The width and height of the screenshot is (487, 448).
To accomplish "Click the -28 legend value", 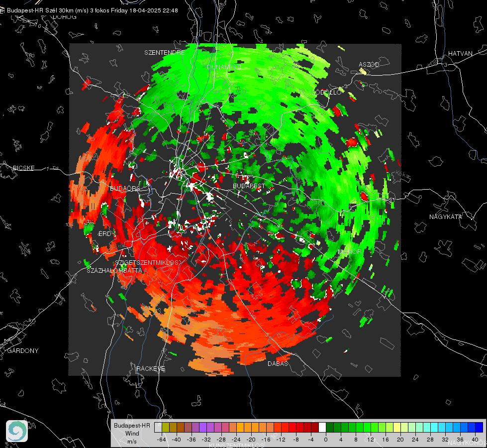I will tap(221, 440).
